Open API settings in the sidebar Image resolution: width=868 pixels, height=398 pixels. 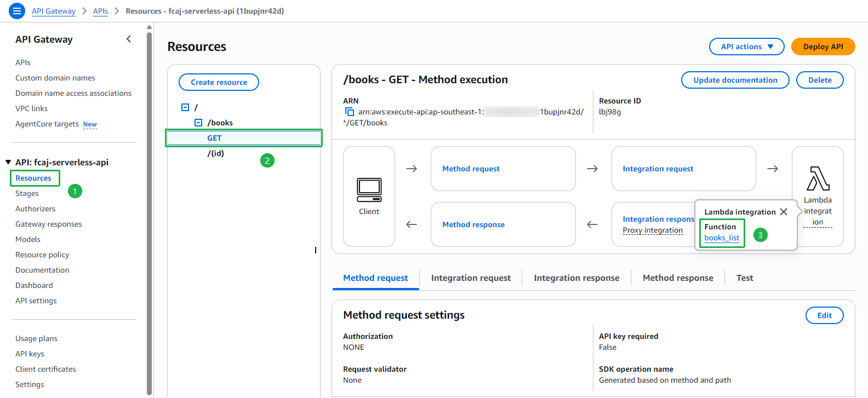coord(36,301)
